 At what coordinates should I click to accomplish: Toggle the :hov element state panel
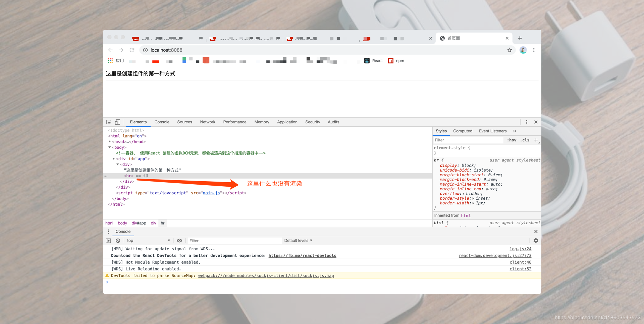pos(512,140)
